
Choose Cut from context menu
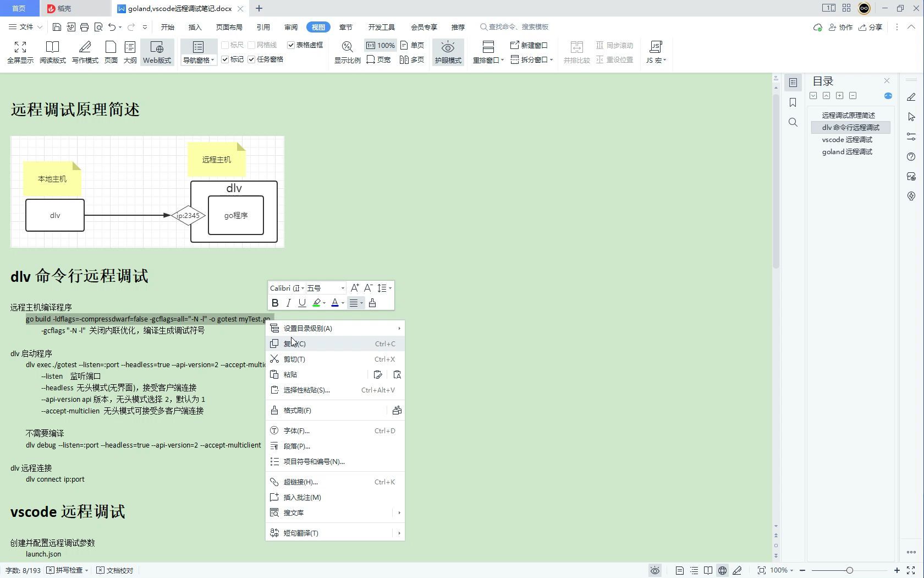[335, 359]
